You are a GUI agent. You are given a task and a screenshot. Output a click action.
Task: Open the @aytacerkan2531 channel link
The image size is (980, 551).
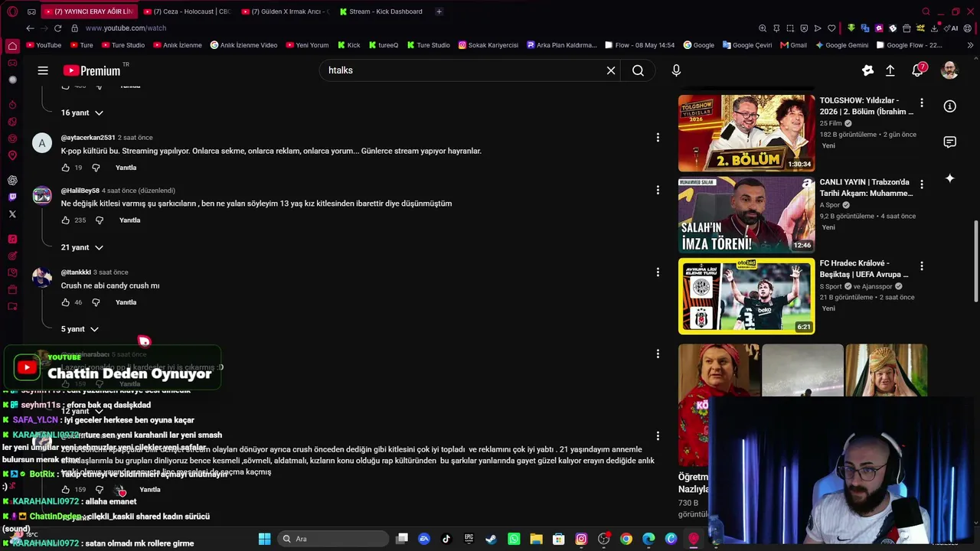click(88, 138)
